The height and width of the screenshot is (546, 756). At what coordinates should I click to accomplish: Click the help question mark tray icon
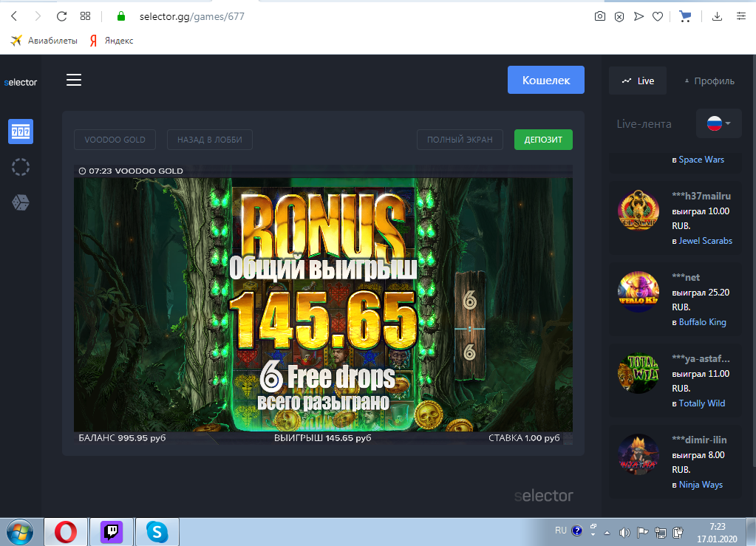tap(576, 530)
